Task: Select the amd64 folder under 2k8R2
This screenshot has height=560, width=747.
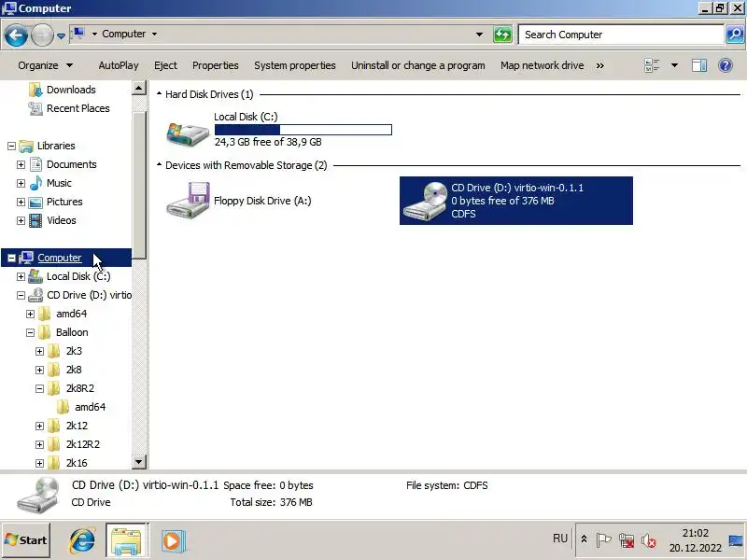Action: [x=90, y=407]
